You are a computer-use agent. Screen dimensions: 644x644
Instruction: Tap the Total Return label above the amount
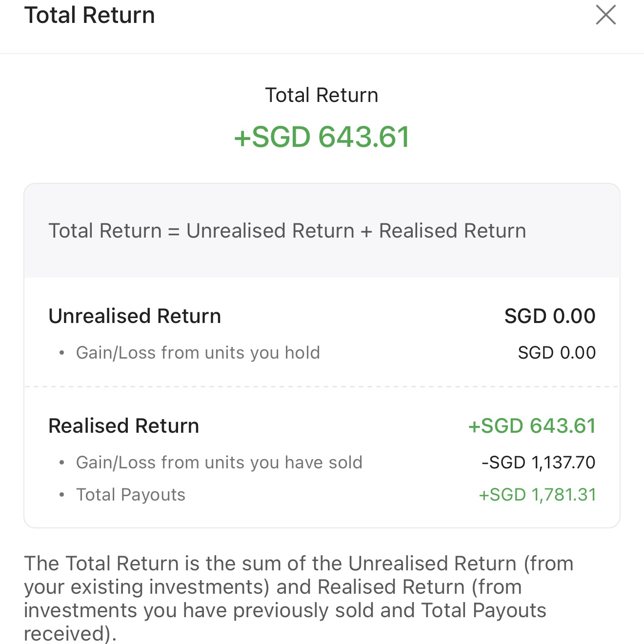click(322, 95)
